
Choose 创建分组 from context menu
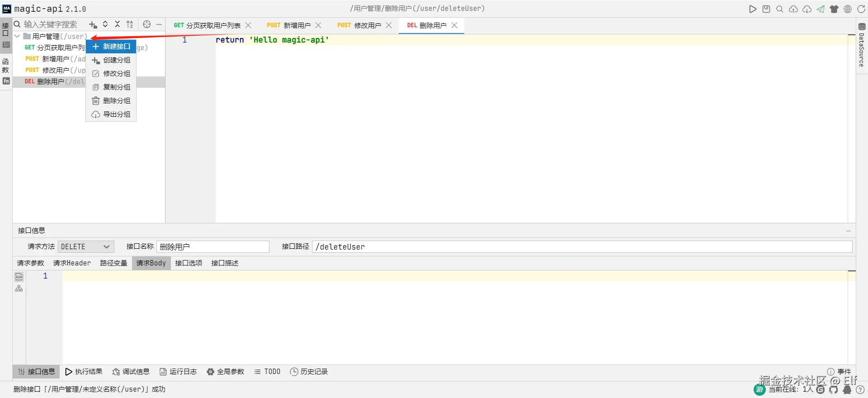pyautogui.click(x=111, y=60)
